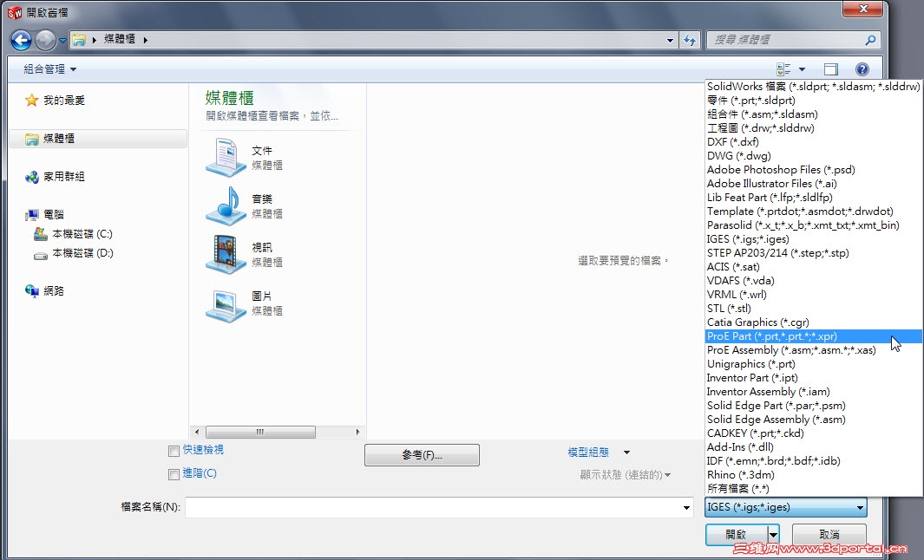Enable the 進階(C) checkbox

click(174, 475)
